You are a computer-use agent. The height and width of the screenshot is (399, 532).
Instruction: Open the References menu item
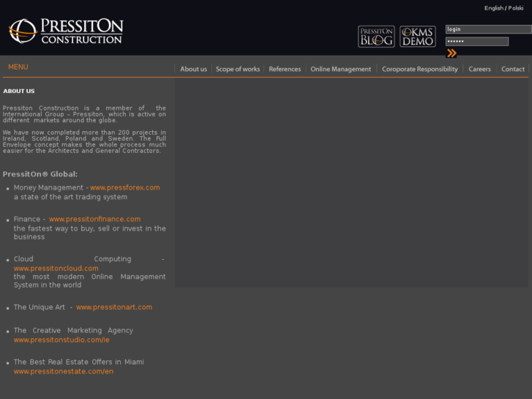point(285,69)
